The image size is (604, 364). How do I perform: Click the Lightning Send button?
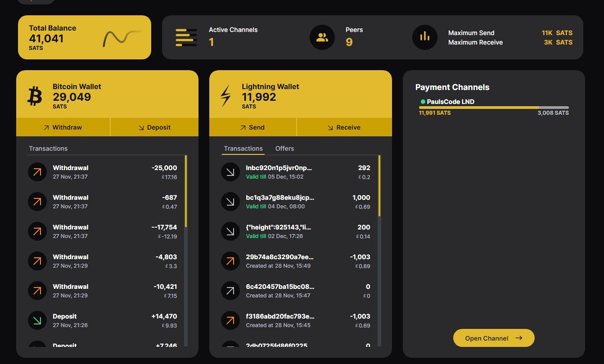click(x=252, y=127)
